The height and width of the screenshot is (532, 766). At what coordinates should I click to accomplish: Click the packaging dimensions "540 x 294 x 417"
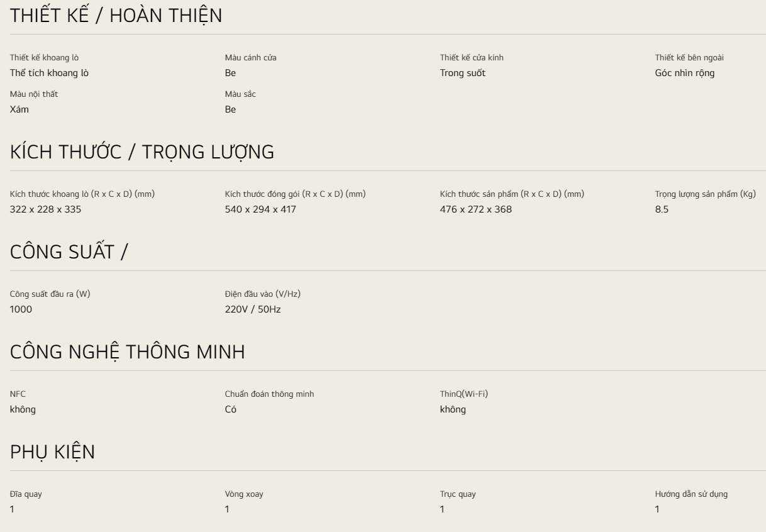click(x=260, y=209)
